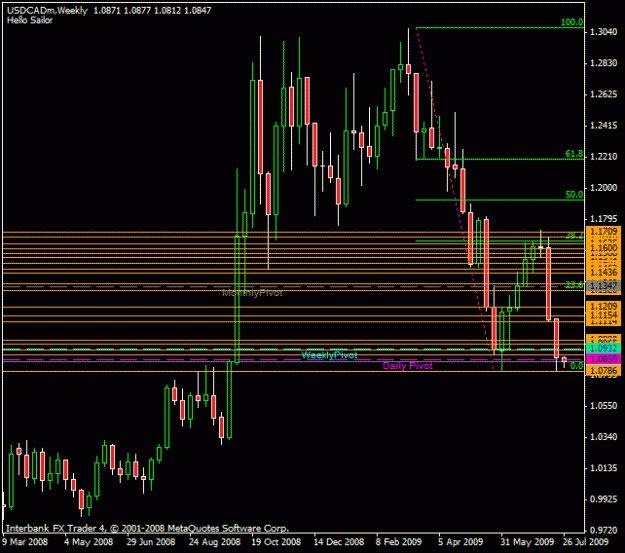625x553 pixels.
Task: Click the orange 1.0786 price tag
Action: tap(603, 371)
